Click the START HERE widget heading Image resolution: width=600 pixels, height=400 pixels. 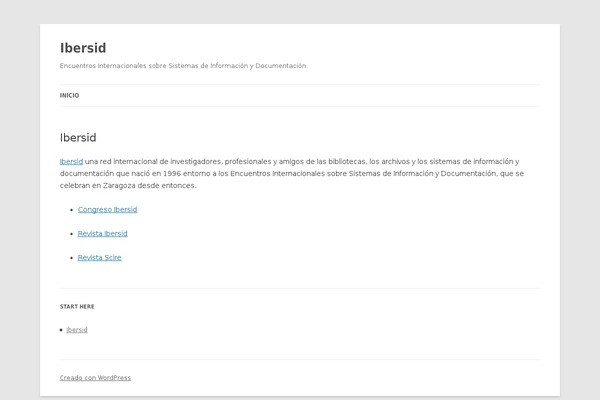[77, 307]
